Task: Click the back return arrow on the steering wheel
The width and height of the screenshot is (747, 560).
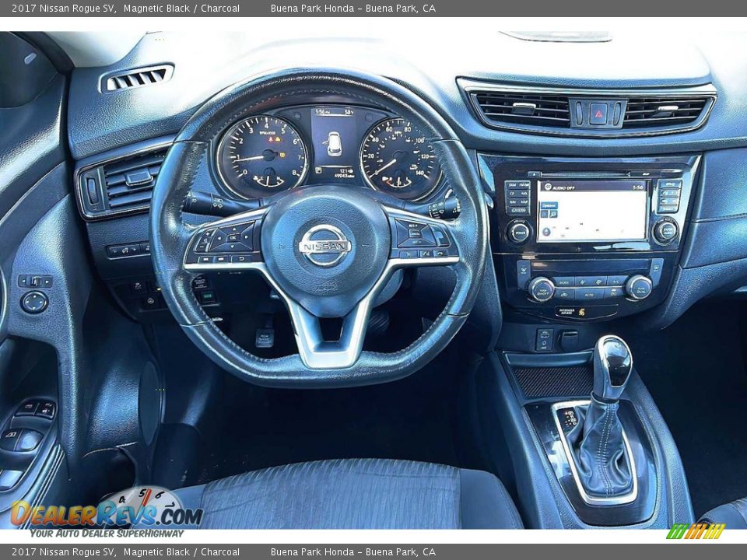Action: click(x=241, y=258)
